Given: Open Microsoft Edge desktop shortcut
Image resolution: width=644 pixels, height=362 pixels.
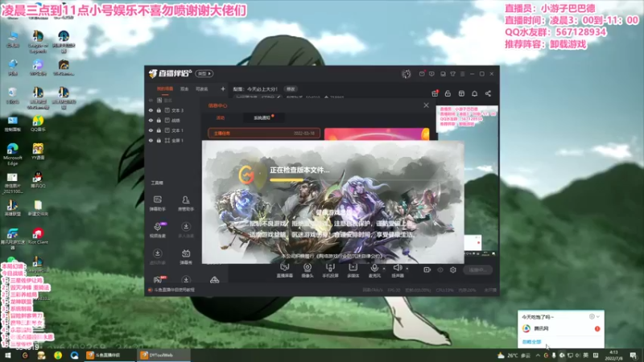Looking at the screenshot, I should pos(13,154).
